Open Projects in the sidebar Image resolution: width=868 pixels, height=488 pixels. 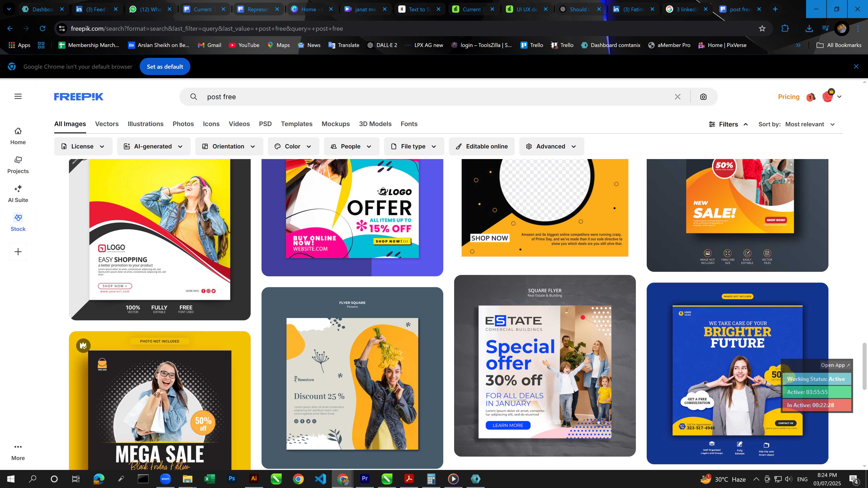[18, 165]
